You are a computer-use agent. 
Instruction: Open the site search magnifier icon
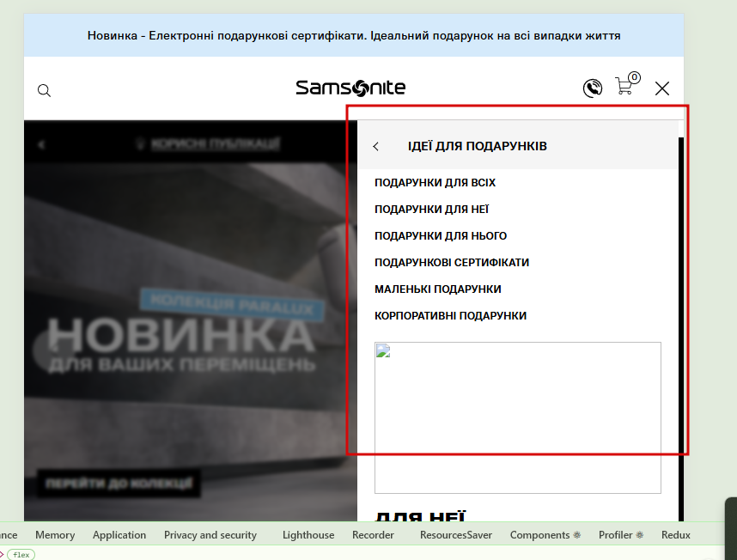coord(44,90)
